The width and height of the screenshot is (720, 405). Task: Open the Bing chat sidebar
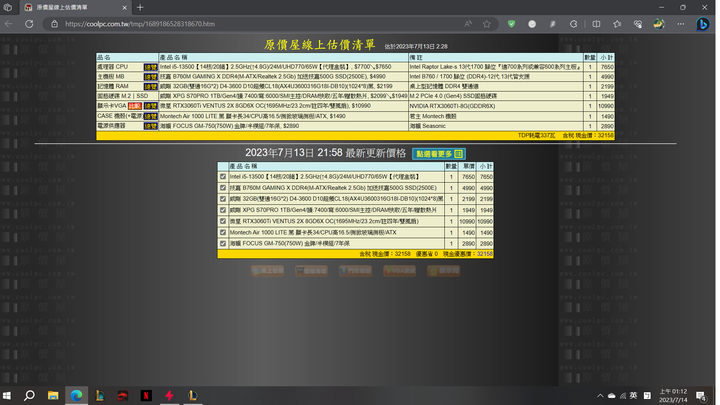pyautogui.click(x=703, y=24)
